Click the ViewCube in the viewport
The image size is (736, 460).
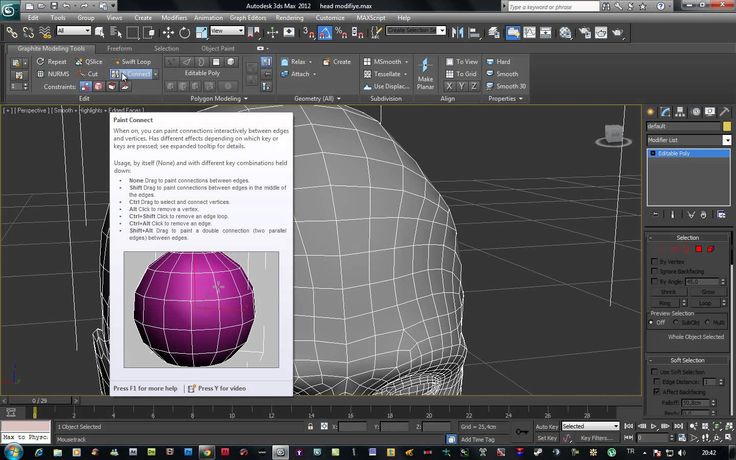[x=613, y=136]
